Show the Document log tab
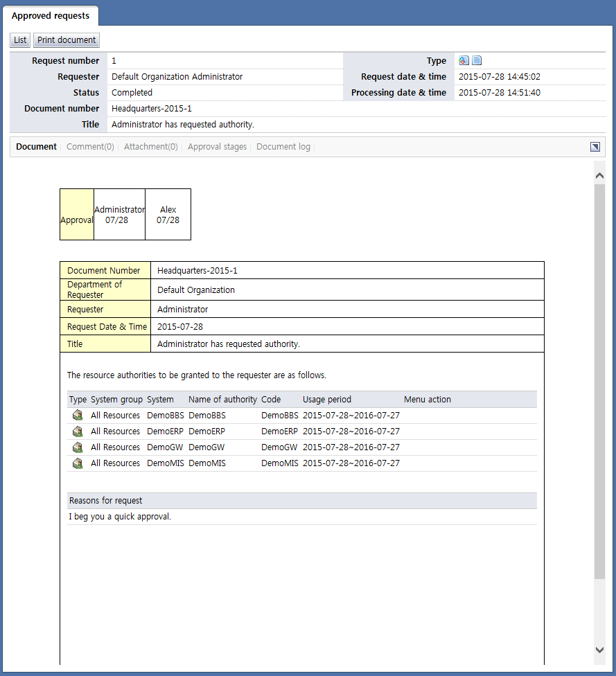Image resolution: width=616 pixels, height=676 pixels. click(x=283, y=147)
